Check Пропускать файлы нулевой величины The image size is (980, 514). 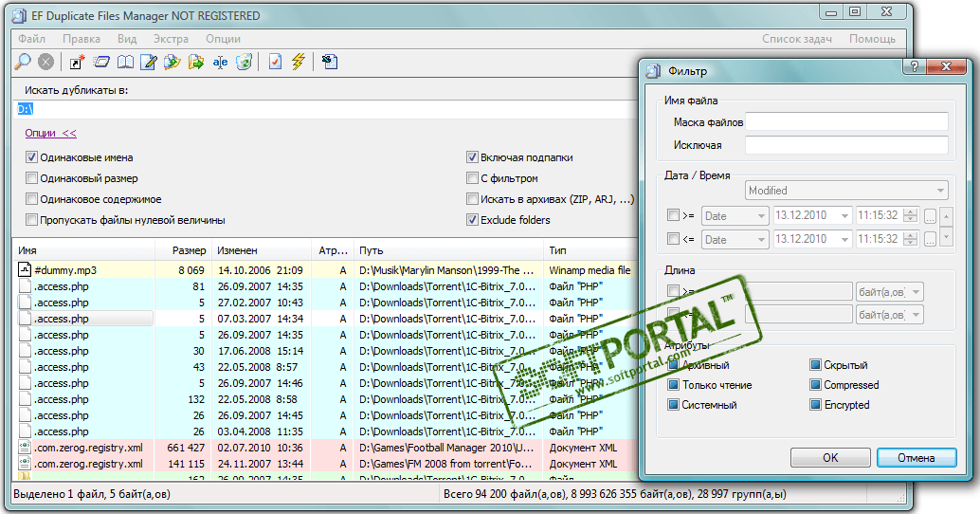(x=31, y=219)
